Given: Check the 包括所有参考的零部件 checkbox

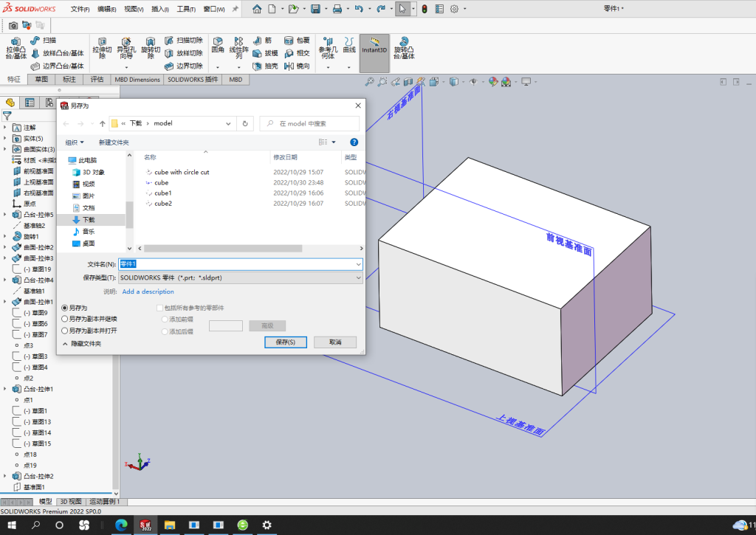Looking at the screenshot, I should pos(159,308).
